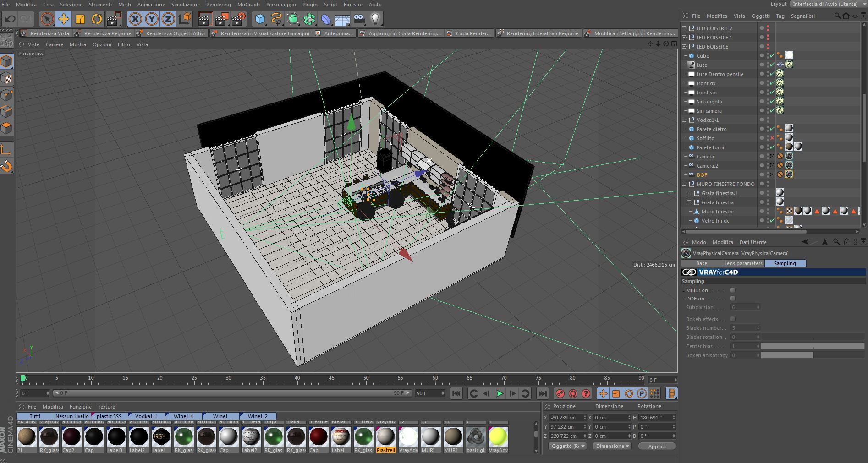Toggle visibility dots for Luce object

(768, 65)
